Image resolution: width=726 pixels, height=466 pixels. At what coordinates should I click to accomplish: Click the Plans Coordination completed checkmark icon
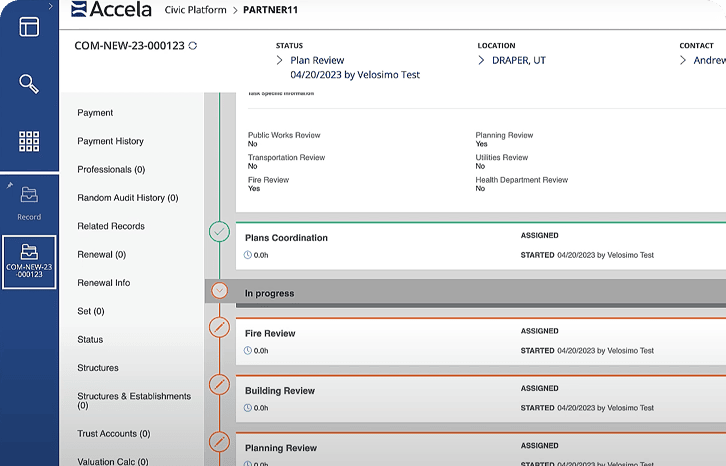click(x=219, y=233)
